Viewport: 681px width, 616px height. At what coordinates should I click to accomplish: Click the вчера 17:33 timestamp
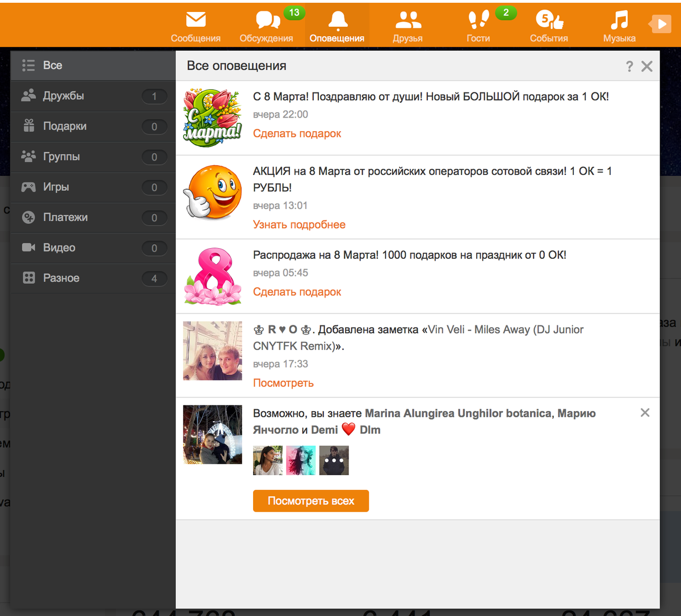click(x=280, y=364)
